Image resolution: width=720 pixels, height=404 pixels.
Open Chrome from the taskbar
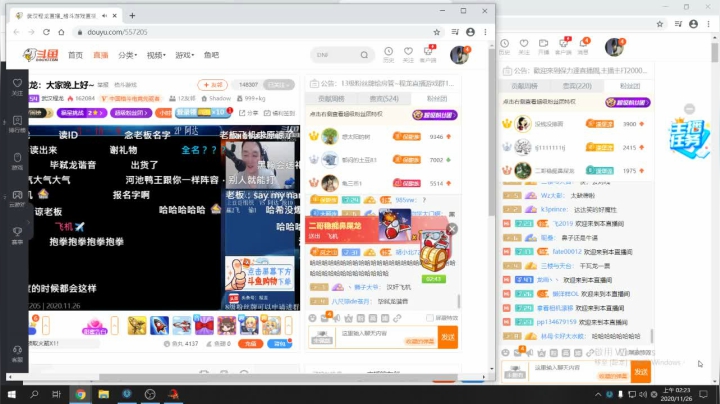(80, 394)
